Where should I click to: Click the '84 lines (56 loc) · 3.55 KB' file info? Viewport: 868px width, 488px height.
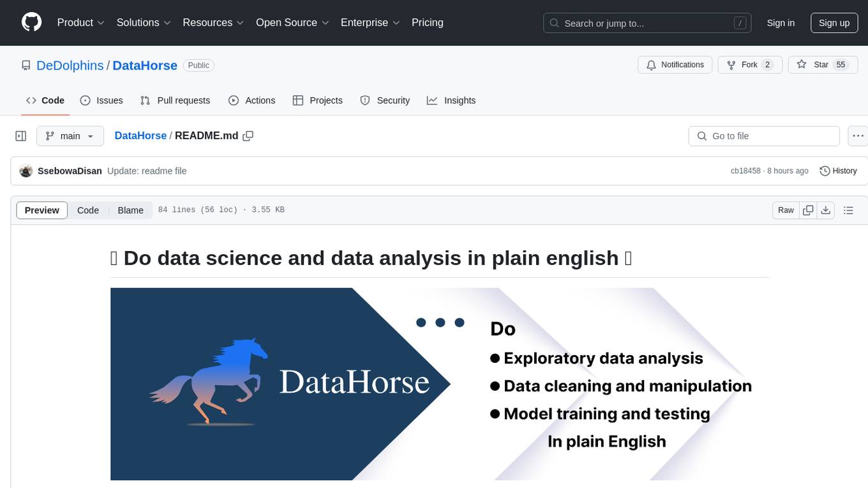click(x=221, y=210)
